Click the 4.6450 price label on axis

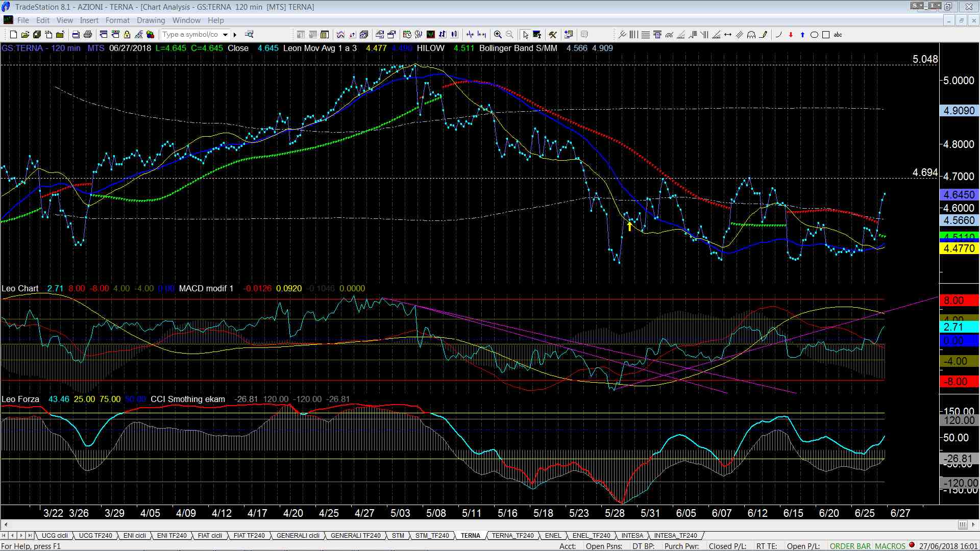(959, 195)
